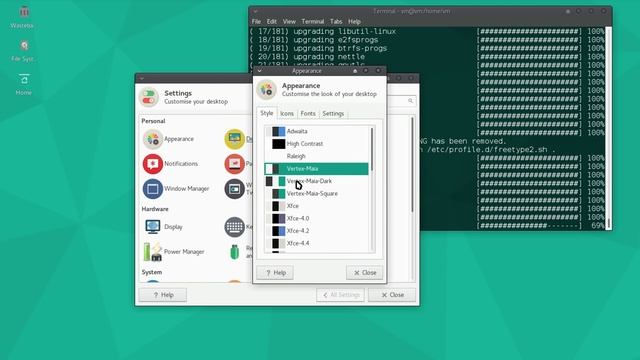Click the theme list vertical scrollbar

pos(372,149)
